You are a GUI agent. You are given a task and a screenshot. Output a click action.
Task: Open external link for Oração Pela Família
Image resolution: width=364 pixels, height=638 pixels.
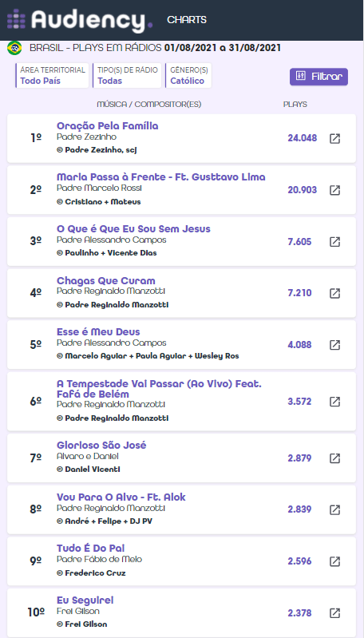click(x=334, y=138)
